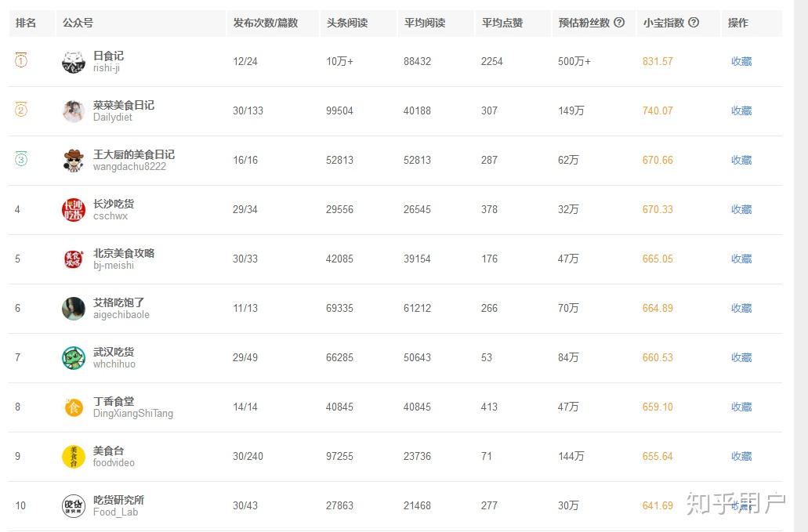Screen dimensions: 808x532
Task: Click help icon beside 预估粉丝数
Action: (619, 23)
